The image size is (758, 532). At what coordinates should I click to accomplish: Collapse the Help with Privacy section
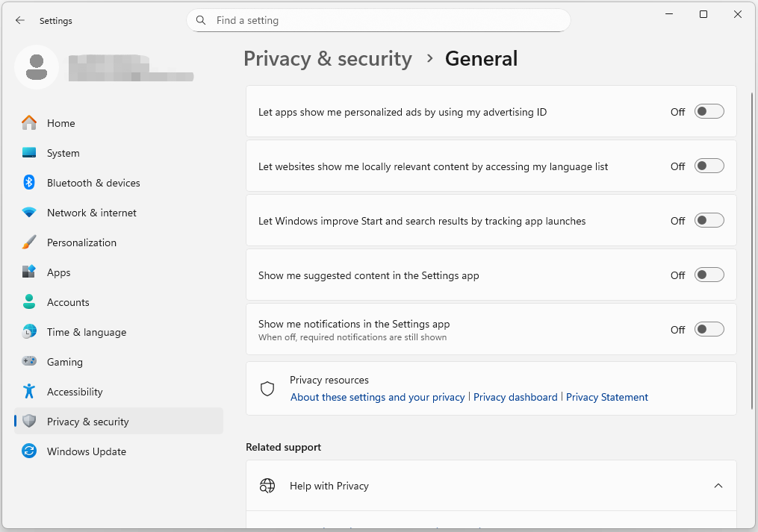pos(718,485)
